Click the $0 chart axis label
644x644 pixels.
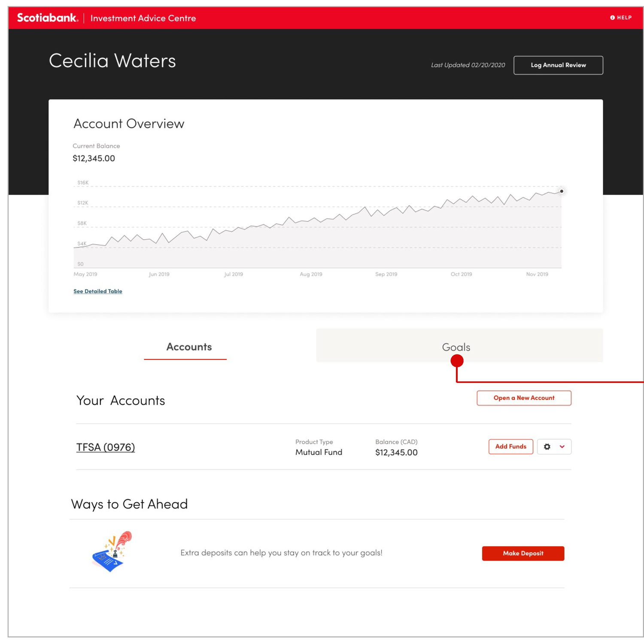[80, 264]
